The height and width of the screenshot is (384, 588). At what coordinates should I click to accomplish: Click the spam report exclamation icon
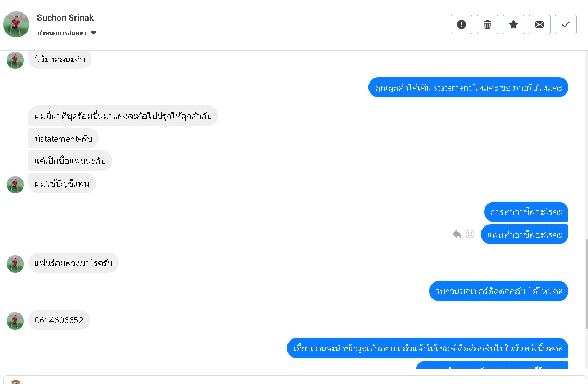coord(461,24)
